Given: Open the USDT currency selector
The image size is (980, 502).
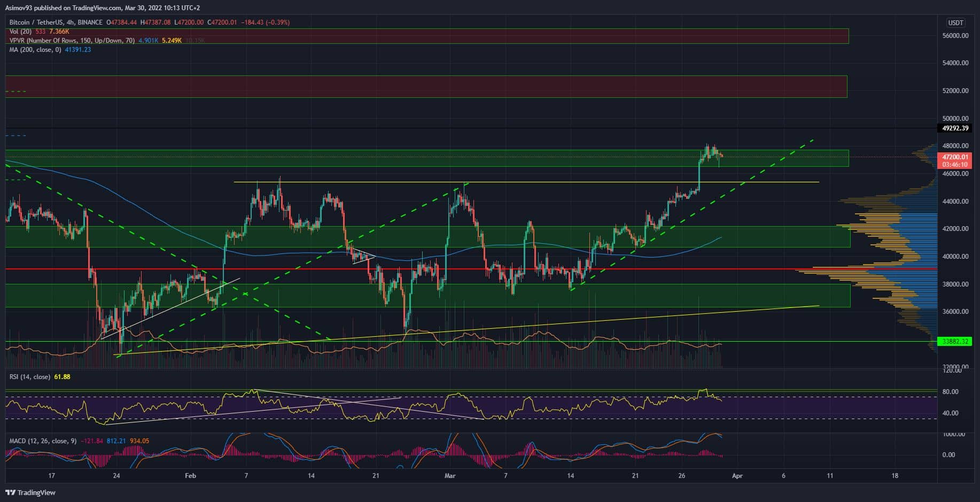Looking at the screenshot, I should tap(955, 22).
